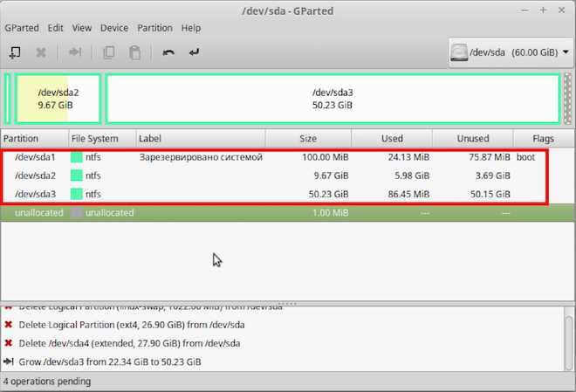Maximize the GParted window
This screenshot has width=576, height=392.
tap(543, 10)
